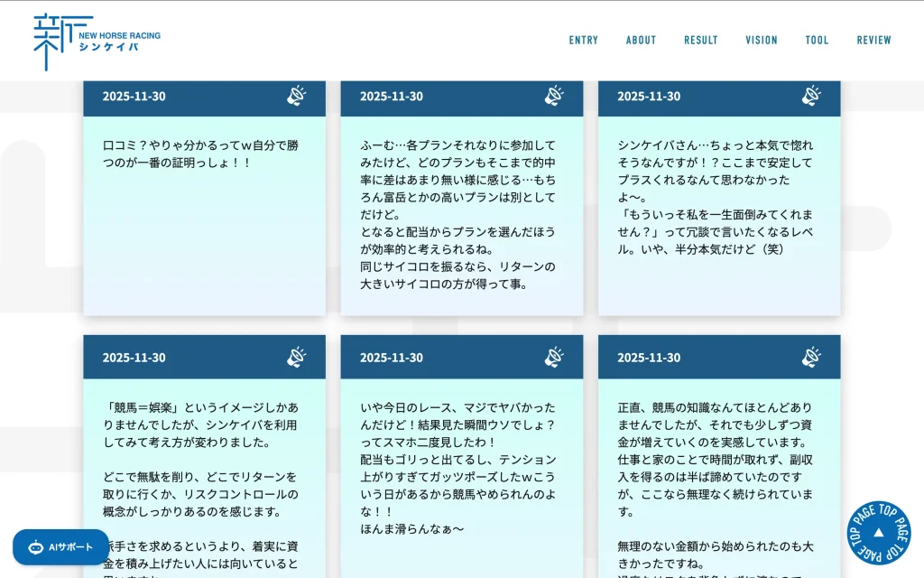This screenshot has height=578, width=924.
Task: Click the line 無理のない金額から始められたのも大
Action: [715, 546]
